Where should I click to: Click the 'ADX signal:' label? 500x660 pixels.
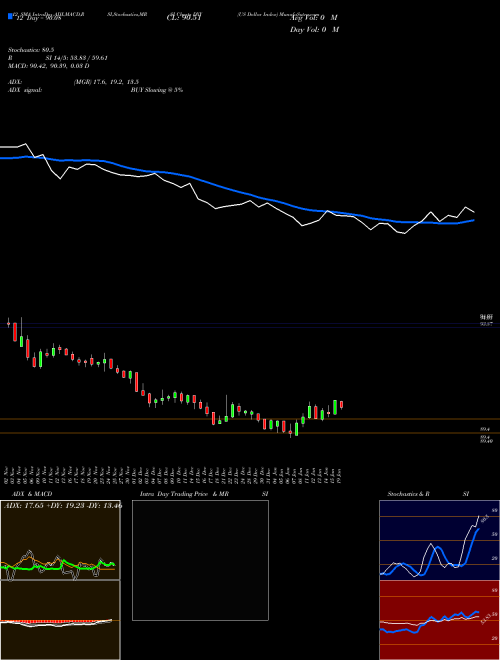25,90
